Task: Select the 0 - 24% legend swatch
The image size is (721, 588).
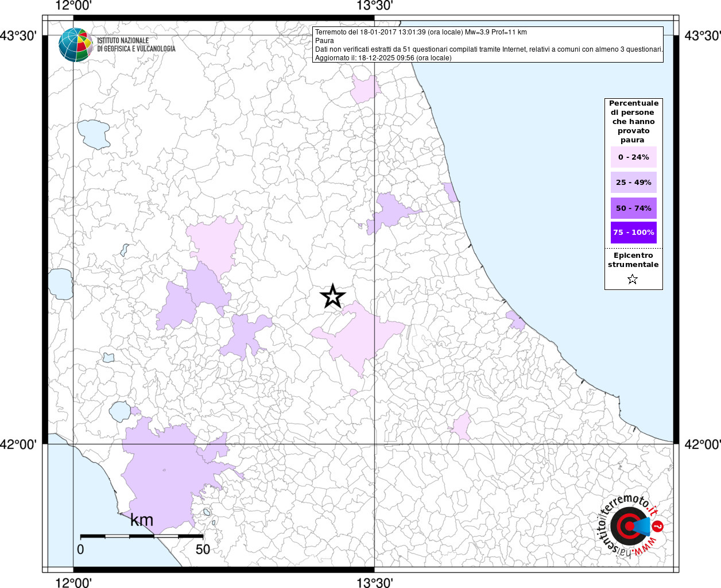Action: pyautogui.click(x=633, y=157)
